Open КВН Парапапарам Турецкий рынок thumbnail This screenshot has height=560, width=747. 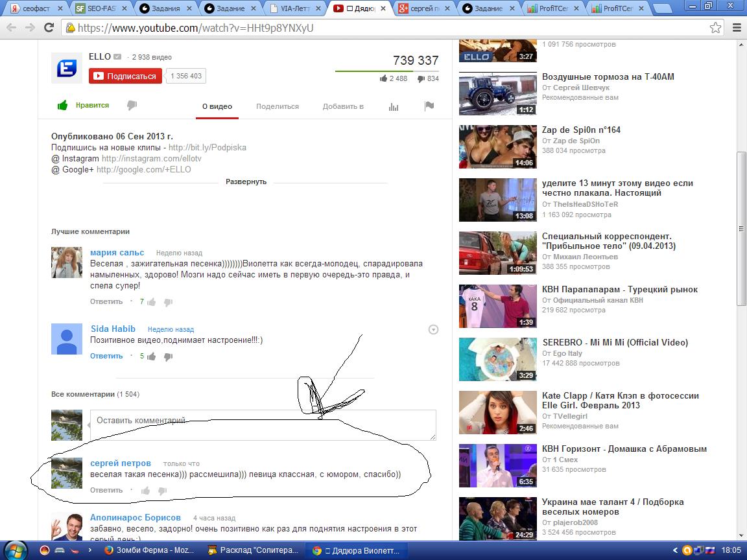pyautogui.click(x=498, y=306)
